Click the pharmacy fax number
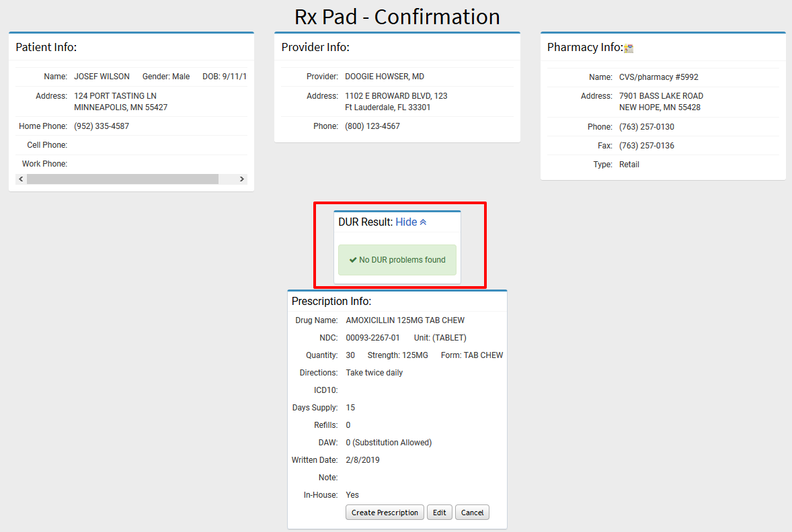Image resolution: width=792 pixels, height=532 pixels. [x=646, y=146]
